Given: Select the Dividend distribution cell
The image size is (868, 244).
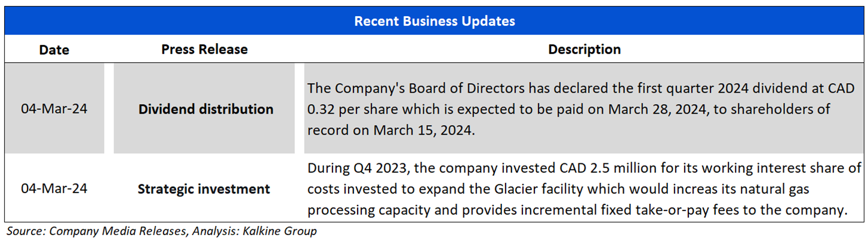Looking at the screenshot, I should point(206,109).
